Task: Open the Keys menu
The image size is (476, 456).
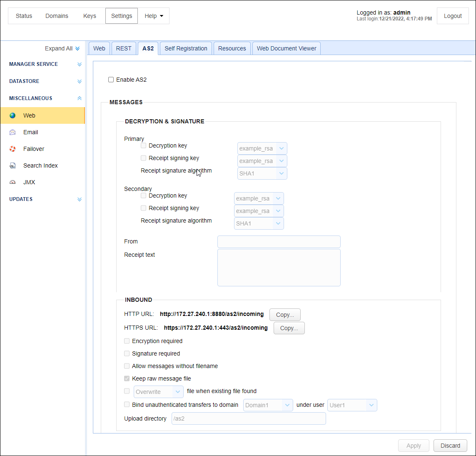Action: click(90, 16)
